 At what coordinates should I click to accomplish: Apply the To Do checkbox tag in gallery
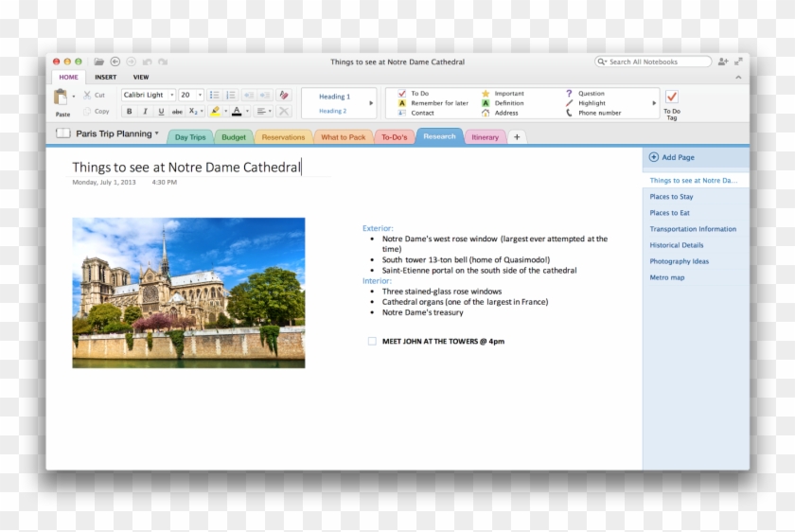point(414,94)
